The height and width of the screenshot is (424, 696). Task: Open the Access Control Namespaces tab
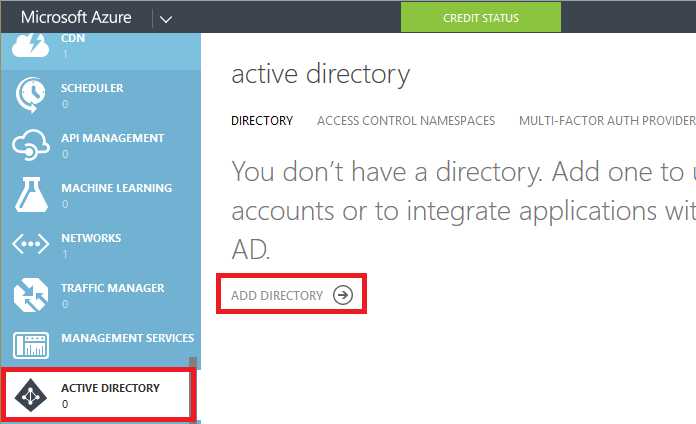tap(406, 121)
